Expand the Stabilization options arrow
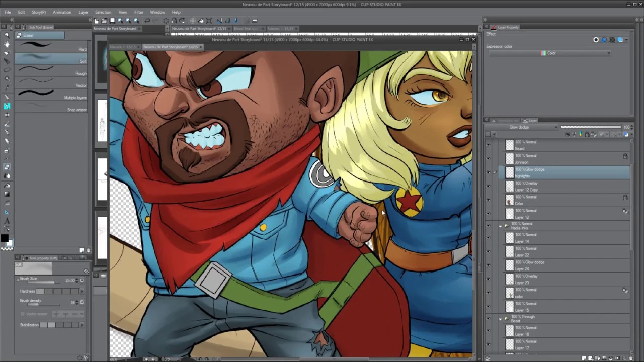 (x=82, y=325)
